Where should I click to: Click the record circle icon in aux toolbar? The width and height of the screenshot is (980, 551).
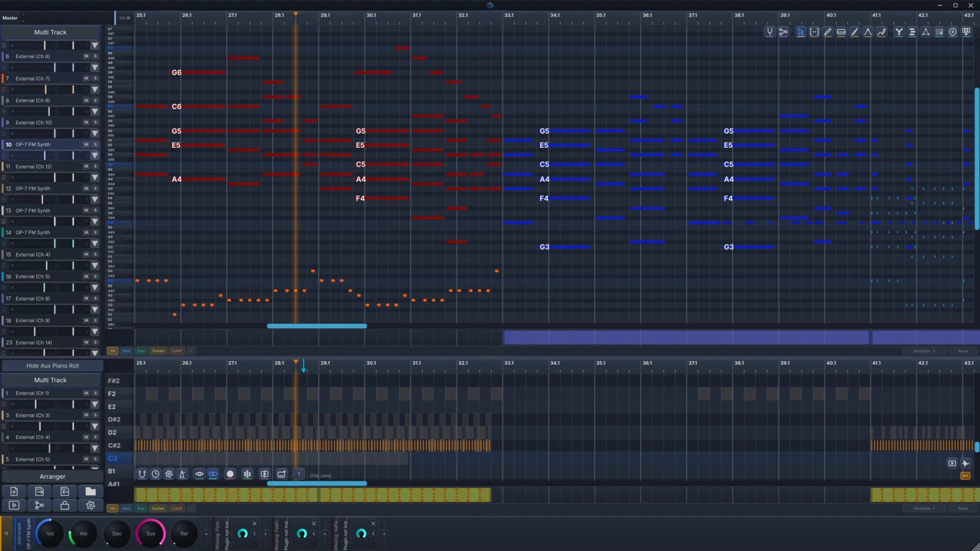230,474
